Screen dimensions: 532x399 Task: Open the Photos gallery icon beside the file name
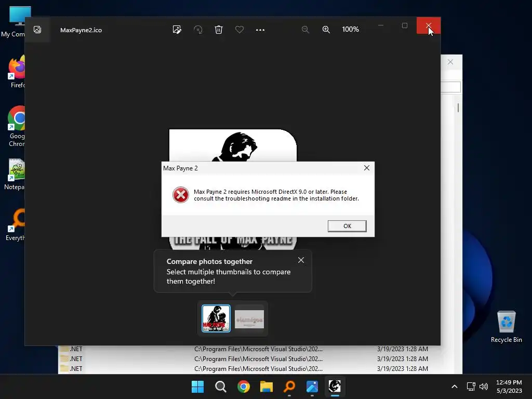[37, 30]
